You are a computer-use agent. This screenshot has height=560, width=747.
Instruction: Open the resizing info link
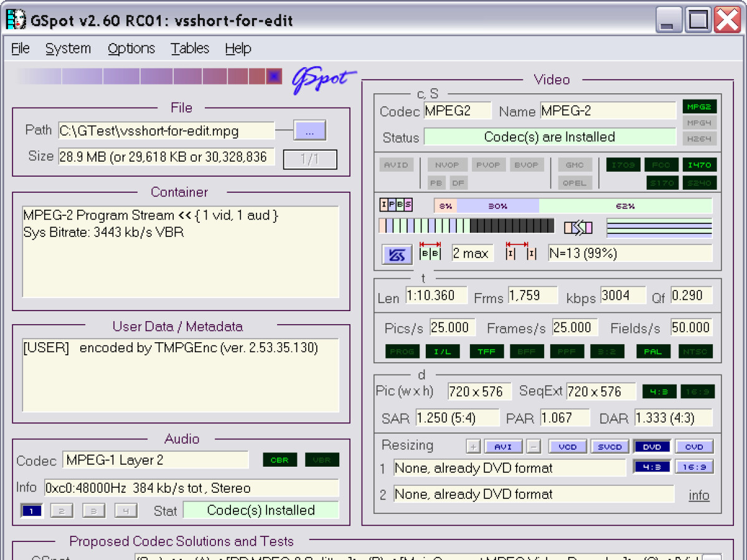(699, 495)
